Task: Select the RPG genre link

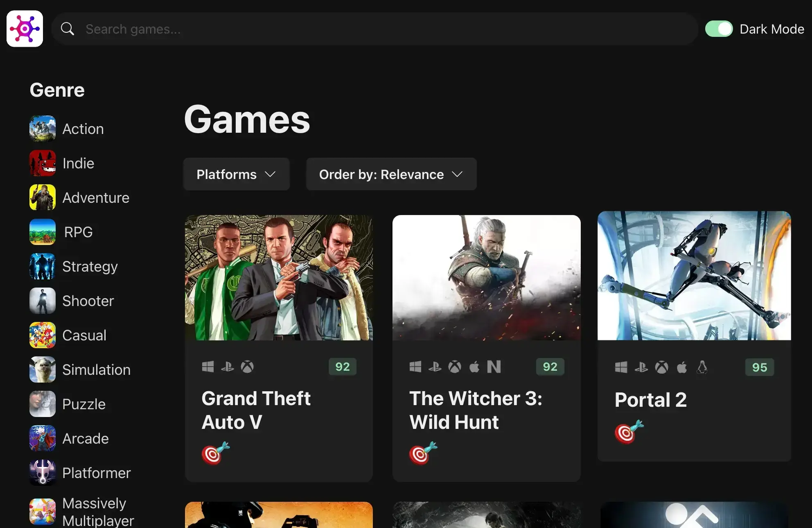Action: tap(78, 232)
